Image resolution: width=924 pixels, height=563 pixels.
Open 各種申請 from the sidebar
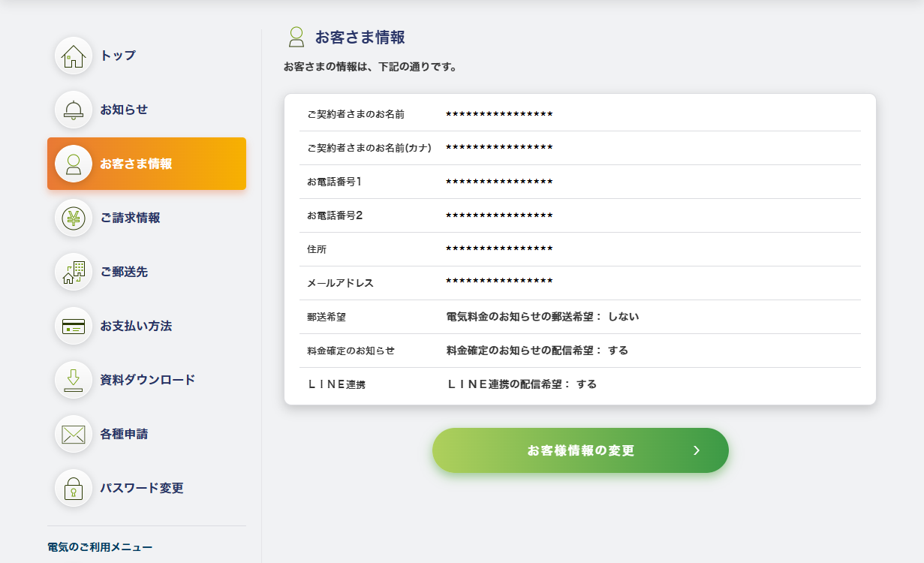124,434
